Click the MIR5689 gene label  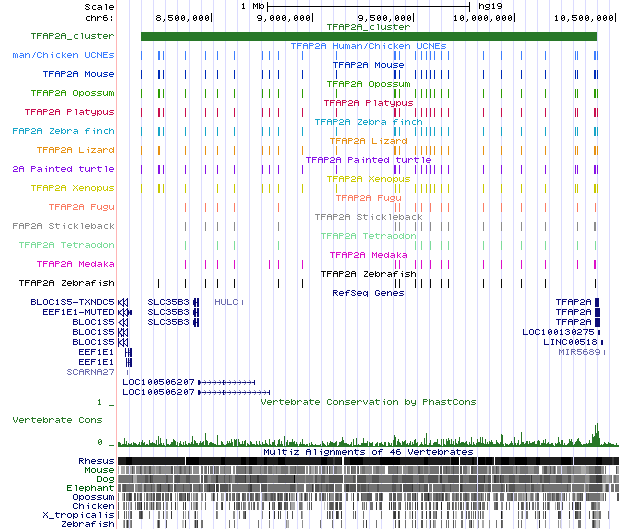tap(578, 352)
